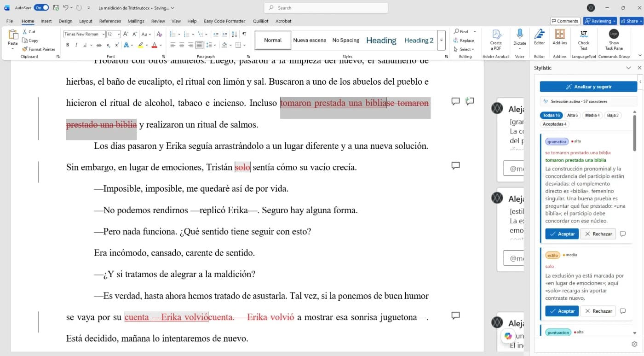Switch to the Layout tab

[x=86, y=21]
